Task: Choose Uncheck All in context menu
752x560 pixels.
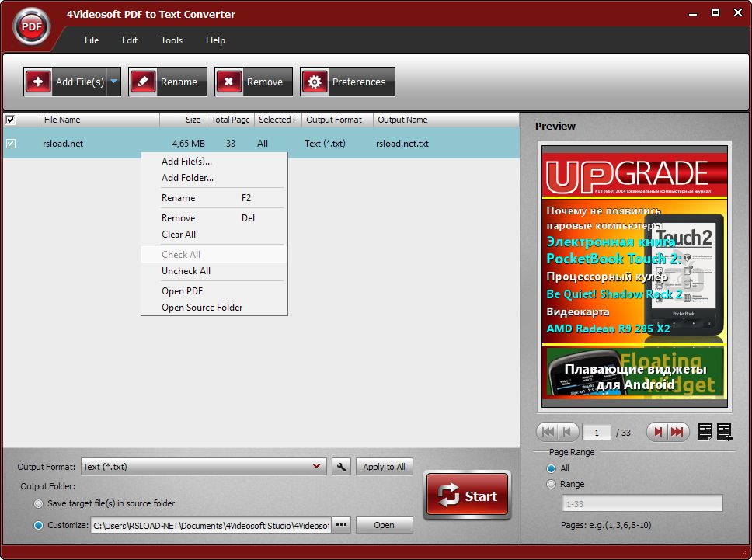Action: pos(214,271)
